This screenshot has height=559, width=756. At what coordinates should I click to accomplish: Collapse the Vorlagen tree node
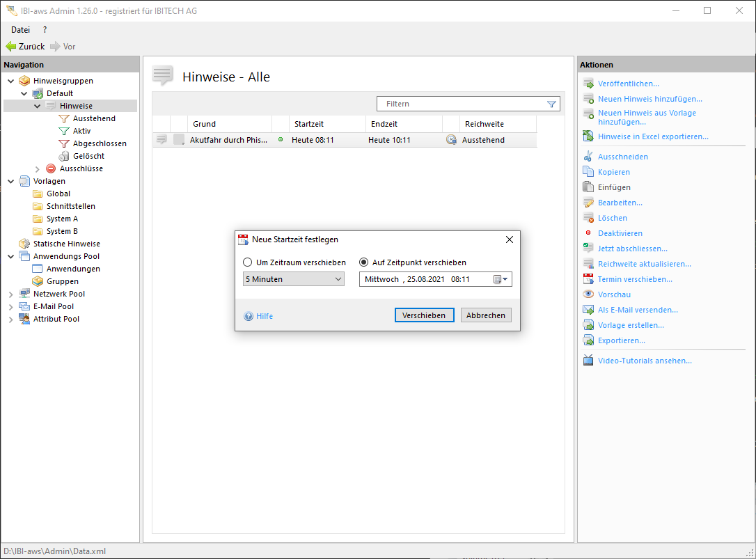tap(11, 181)
